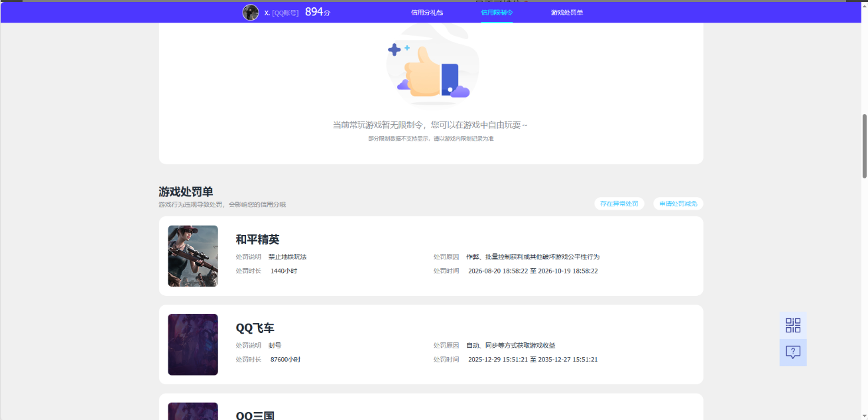This screenshot has height=420, width=868.
Task: Click the [QQ账号] username label
Action: coord(285,13)
